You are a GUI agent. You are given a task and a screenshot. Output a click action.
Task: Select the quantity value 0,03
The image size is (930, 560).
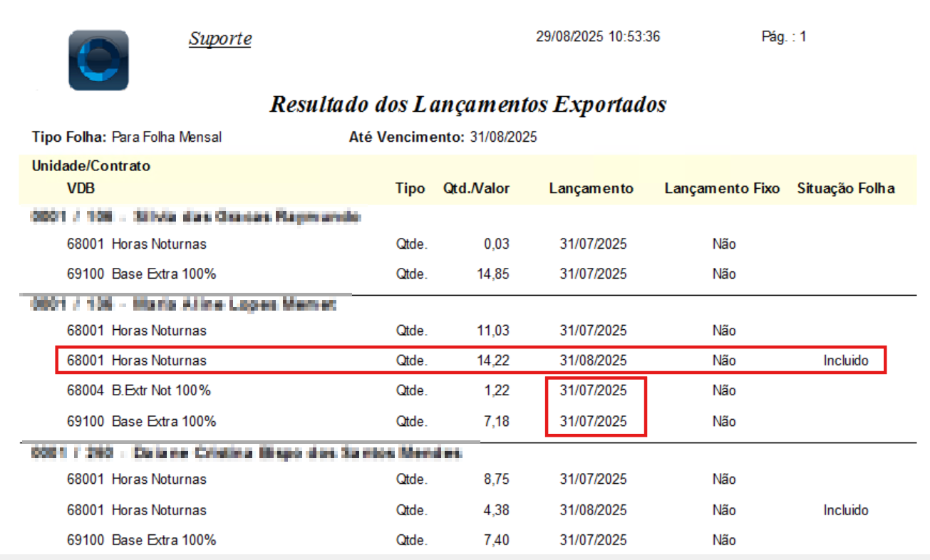click(x=497, y=244)
